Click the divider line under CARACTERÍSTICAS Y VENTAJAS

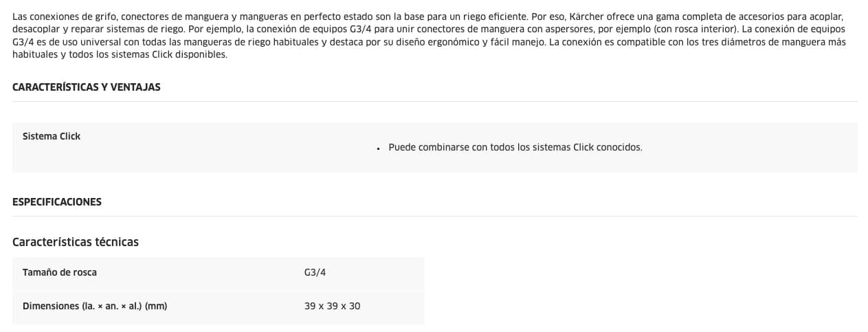tap(434, 101)
